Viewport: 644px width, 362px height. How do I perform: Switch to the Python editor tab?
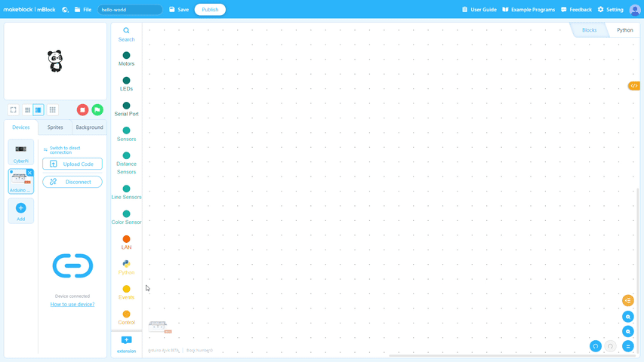point(624,30)
